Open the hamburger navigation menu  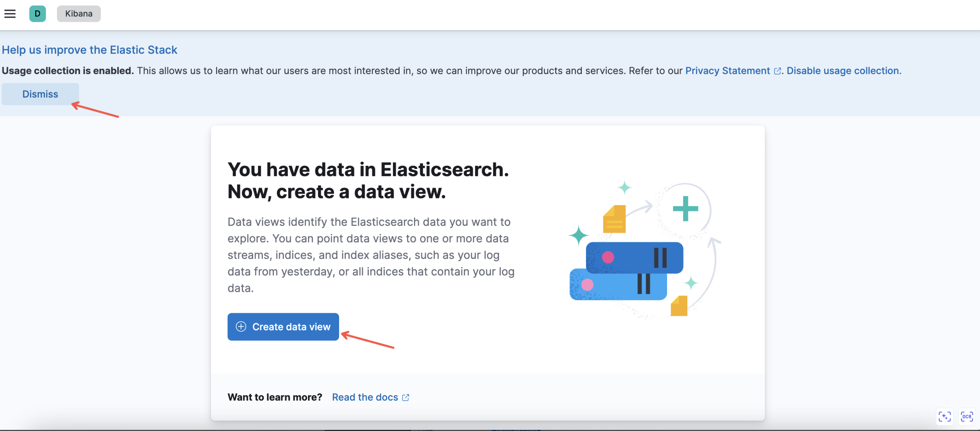10,14
